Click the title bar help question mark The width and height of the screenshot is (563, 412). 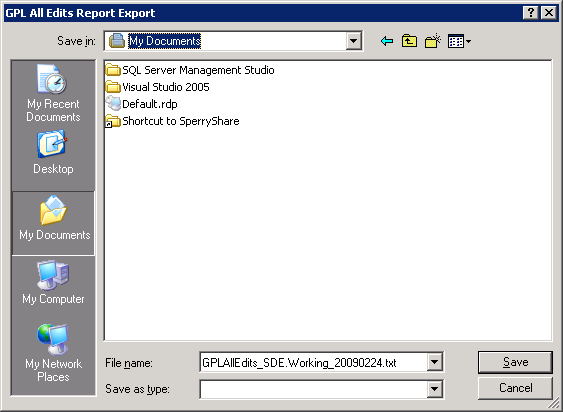click(531, 13)
